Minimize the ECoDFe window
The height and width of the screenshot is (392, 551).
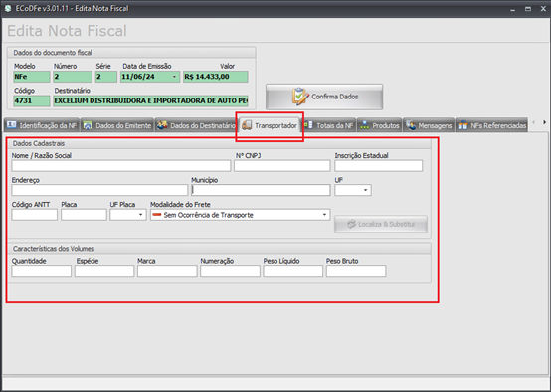pyautogui.click(x=512, y=9)
